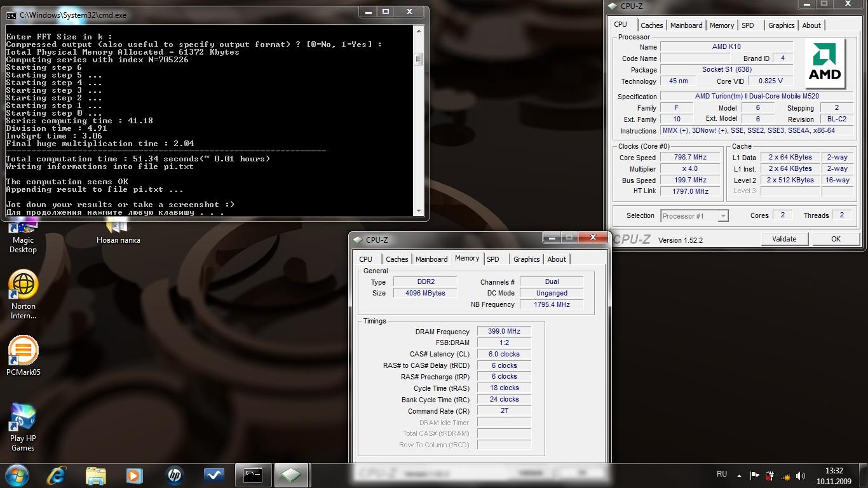Click the AMD logo in CPU-Z
Screen dimensions: 868x488
point(825,64)
